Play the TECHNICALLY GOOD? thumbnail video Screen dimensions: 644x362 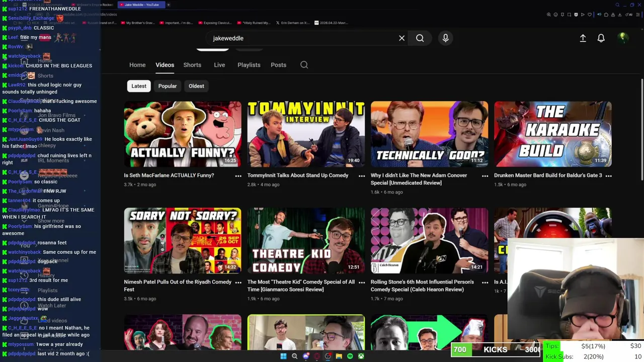point(429,134)
